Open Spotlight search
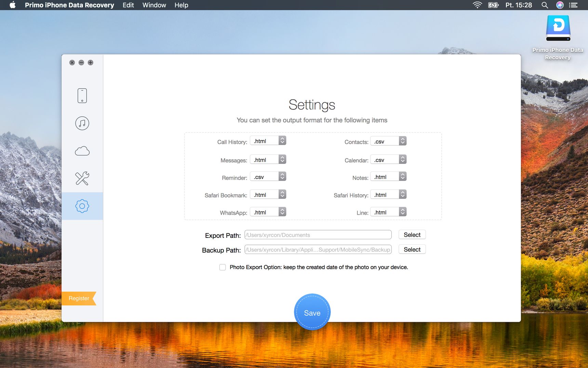 pos(545,5)
